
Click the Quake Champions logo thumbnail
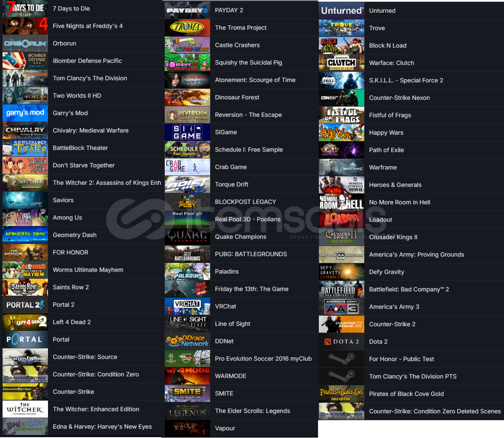coord(187,237)
